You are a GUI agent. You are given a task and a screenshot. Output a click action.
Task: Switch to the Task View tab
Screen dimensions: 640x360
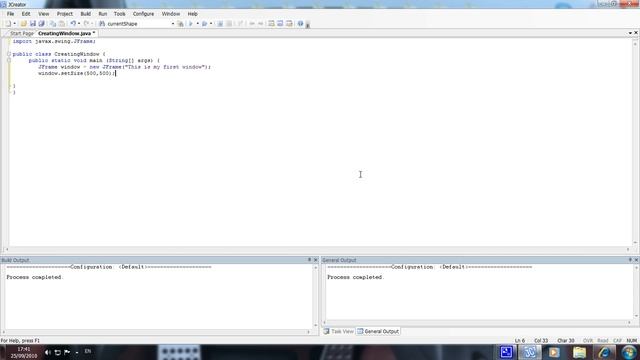tap(338, 331)
